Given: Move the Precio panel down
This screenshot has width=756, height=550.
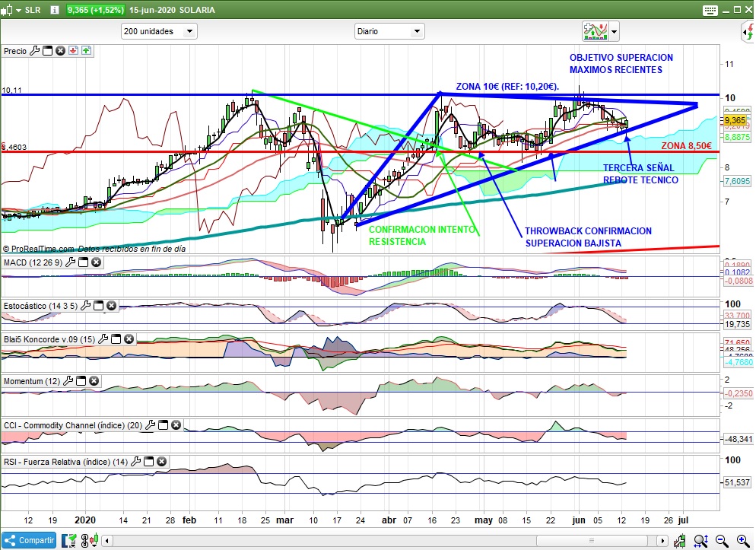Looking at the screenshot, I should tap(73, 51).
